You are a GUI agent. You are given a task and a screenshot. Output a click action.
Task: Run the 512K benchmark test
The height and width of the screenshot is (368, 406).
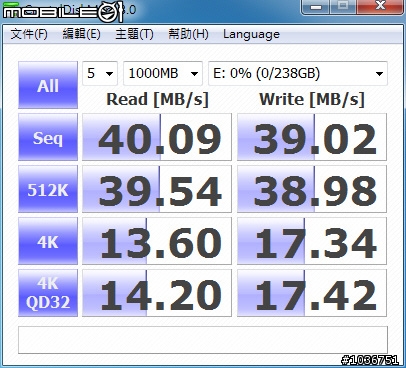point(48,189)
